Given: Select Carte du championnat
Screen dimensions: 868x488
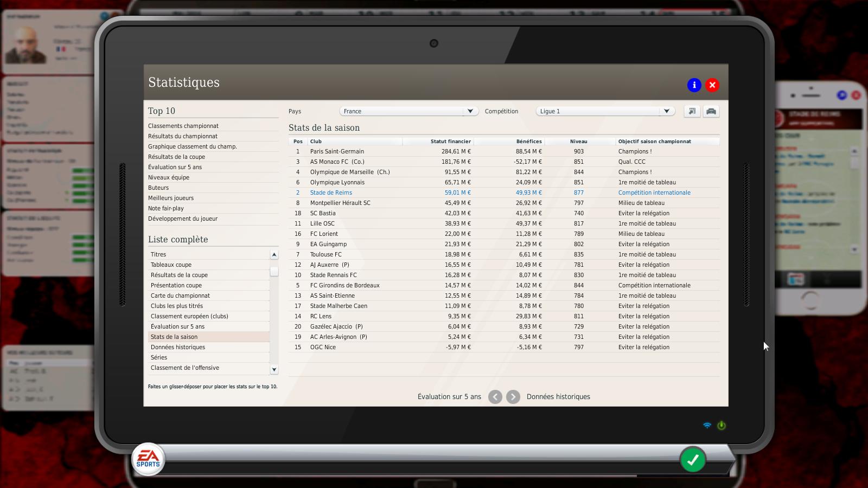Looking at the screenshot, I should (x=209, y=296).
